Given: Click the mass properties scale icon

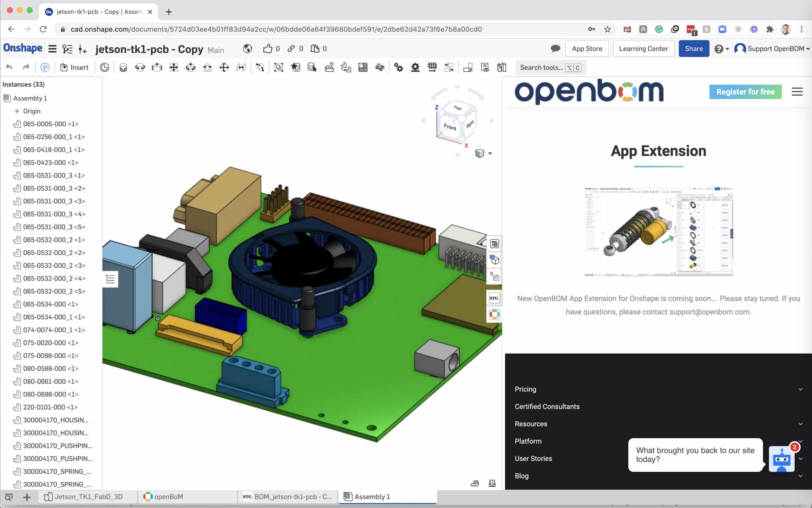Looking at the screenshot, I should coord(492,483).
